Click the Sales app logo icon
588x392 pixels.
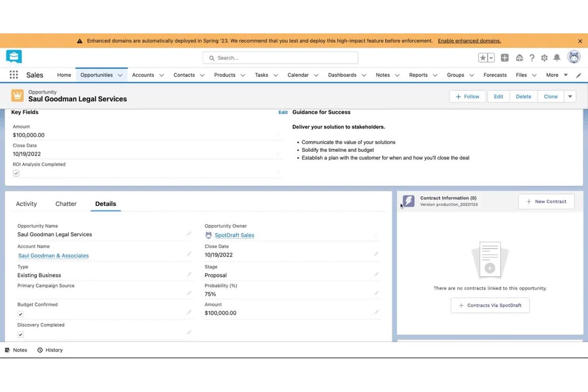[x=14, y=56]
